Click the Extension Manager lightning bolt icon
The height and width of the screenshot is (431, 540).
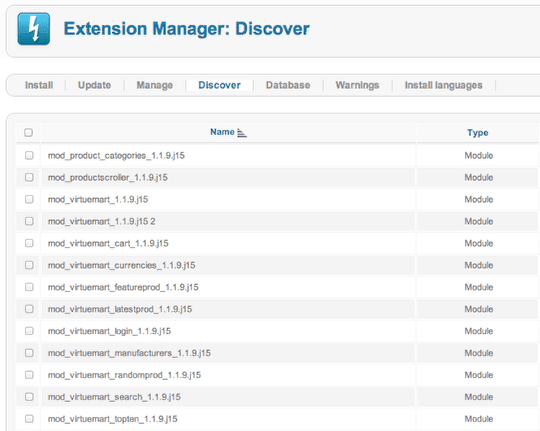pos(34,29)
